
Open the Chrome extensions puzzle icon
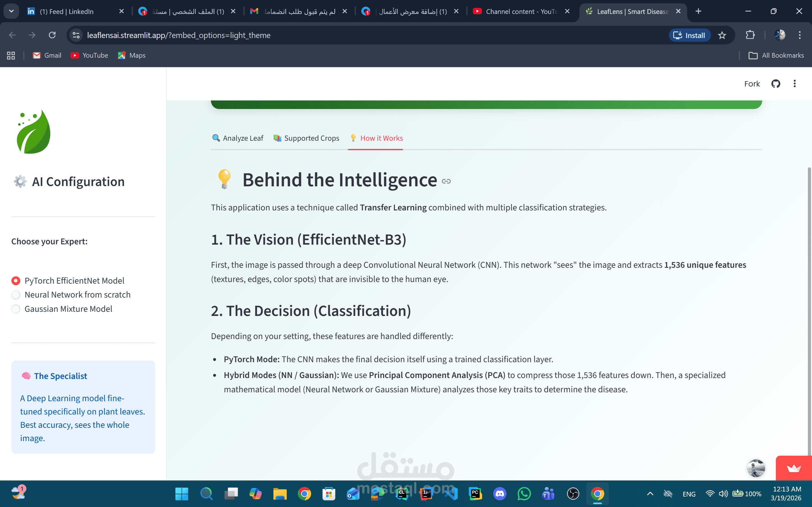[x=750, y=35]
